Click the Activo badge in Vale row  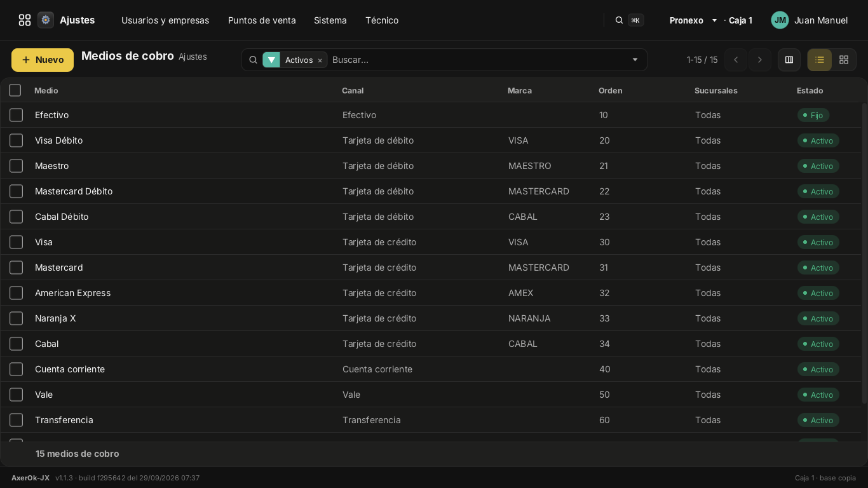[818, 395]
